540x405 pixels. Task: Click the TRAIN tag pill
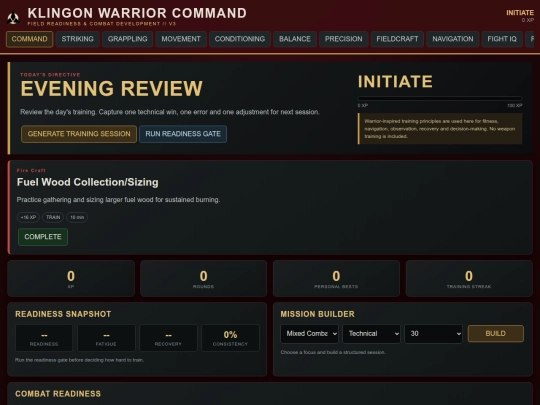coord(53,217)
